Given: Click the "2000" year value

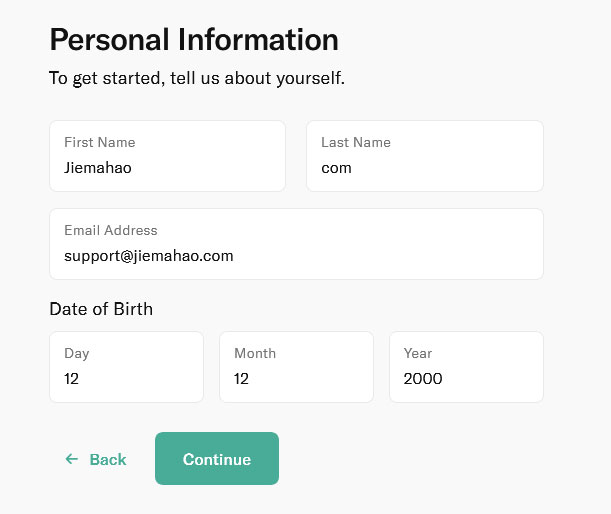Looking at the screenshot, I should tap(423, 379).
